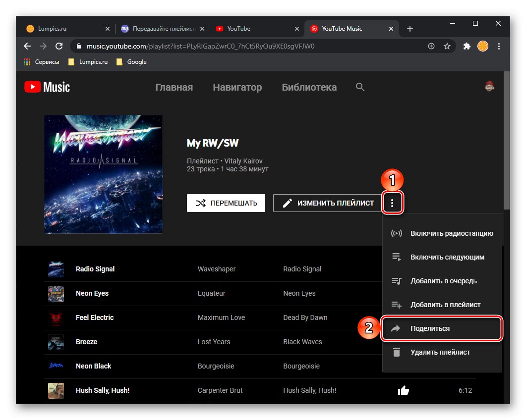This screenshot has width=526, height=420.
Task: Click the Feel Electric song title
Action: tap(95, 317)
